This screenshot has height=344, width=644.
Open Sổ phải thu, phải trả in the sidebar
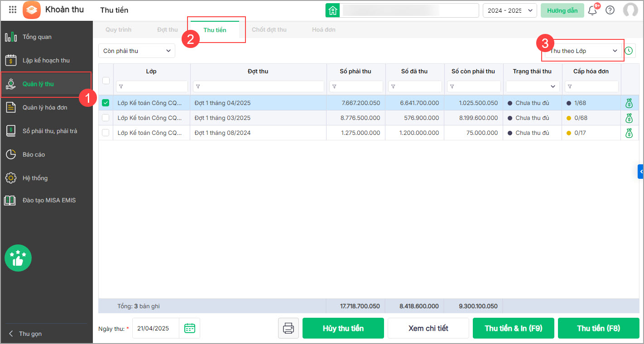coord(46,131)
